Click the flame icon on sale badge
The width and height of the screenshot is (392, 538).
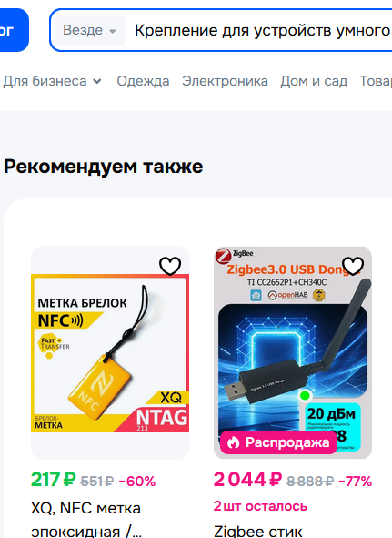(x=234, y=442)
